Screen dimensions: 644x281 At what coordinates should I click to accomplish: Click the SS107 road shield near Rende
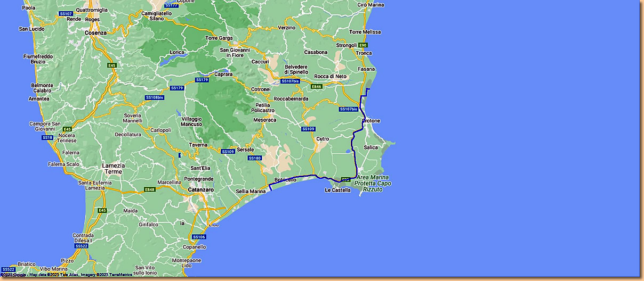coord(67,13)
